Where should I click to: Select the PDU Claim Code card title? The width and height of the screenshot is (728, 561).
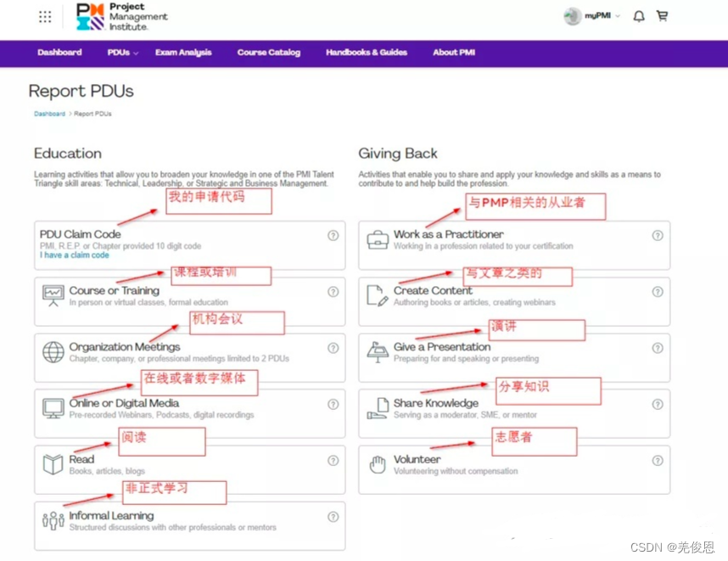pos(80,234)
